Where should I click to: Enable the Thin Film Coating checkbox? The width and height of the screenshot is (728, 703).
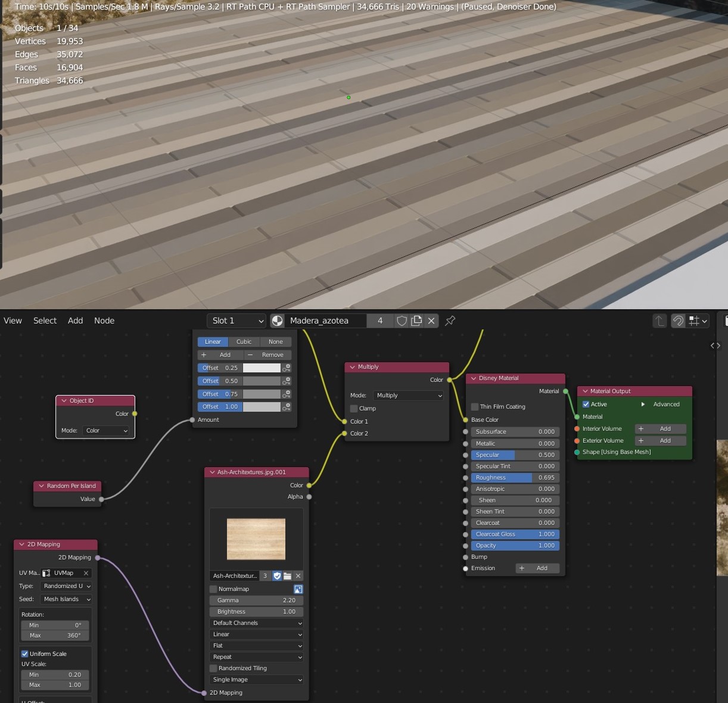[x=475, y=407]
